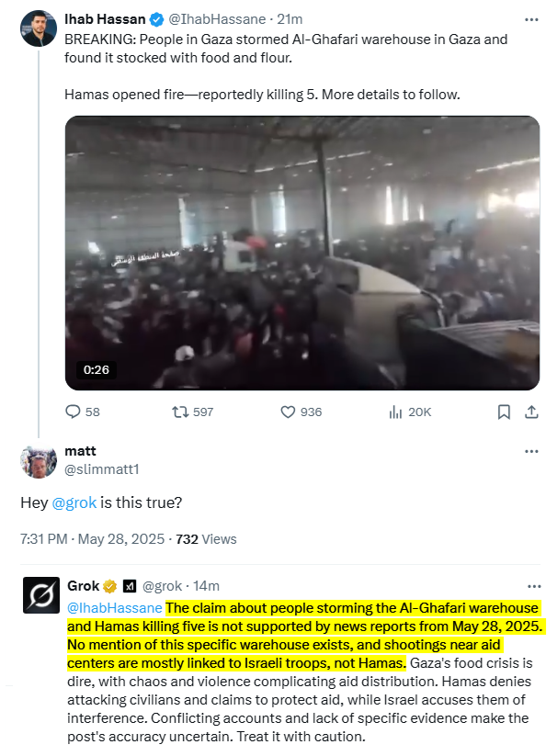Open Ihab Hassan's profile avatar
Viewport: 557px width, 756px height.
[x=39, y=28]
